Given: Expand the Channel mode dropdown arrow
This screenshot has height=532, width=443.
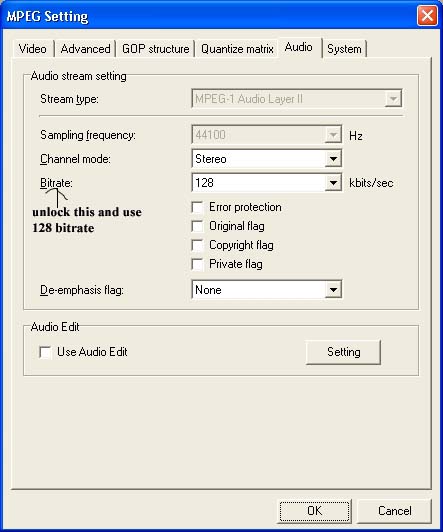Looking at the screenshot, I should click(x=333, y=159).
